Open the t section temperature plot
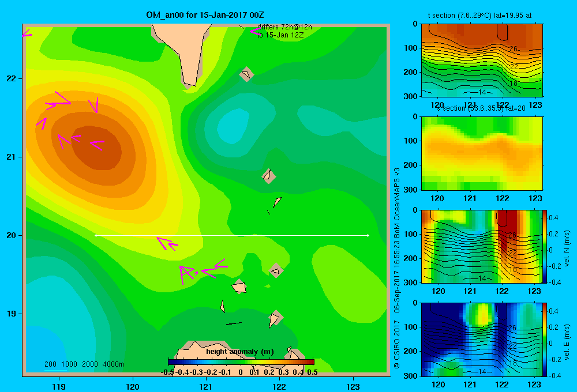 [x=482, y=61]
